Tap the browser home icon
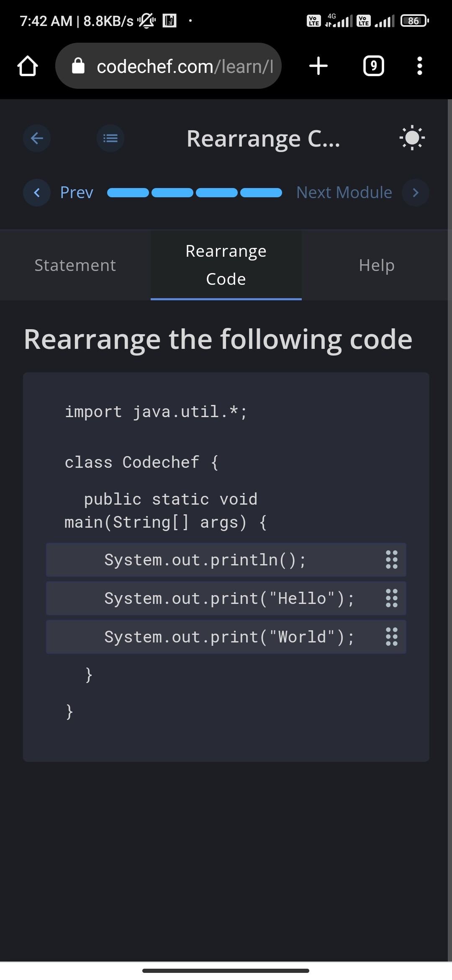Viewport: 452px width, 980px height. [28, 66]
